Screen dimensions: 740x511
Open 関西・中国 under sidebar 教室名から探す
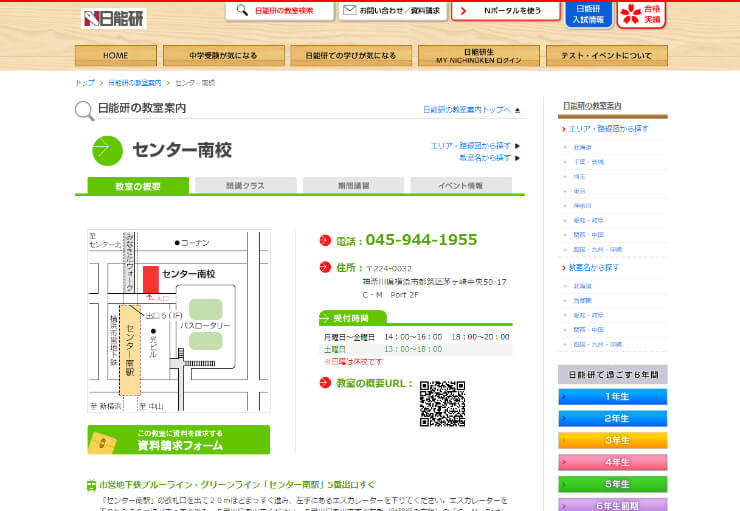tap(589, 330)
